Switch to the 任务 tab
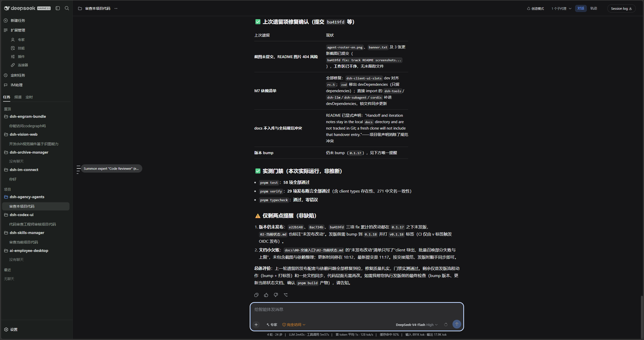This screenshot has width=644, height=340. point(7,97)
